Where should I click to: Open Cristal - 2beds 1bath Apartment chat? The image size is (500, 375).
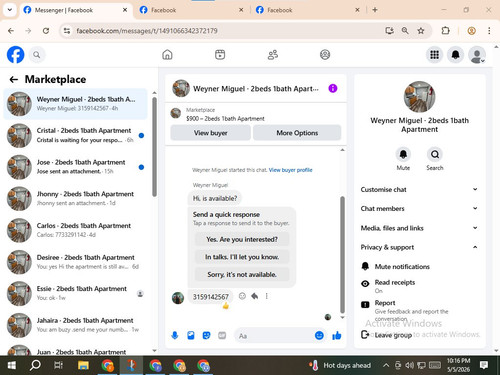[x=75, y=135]
